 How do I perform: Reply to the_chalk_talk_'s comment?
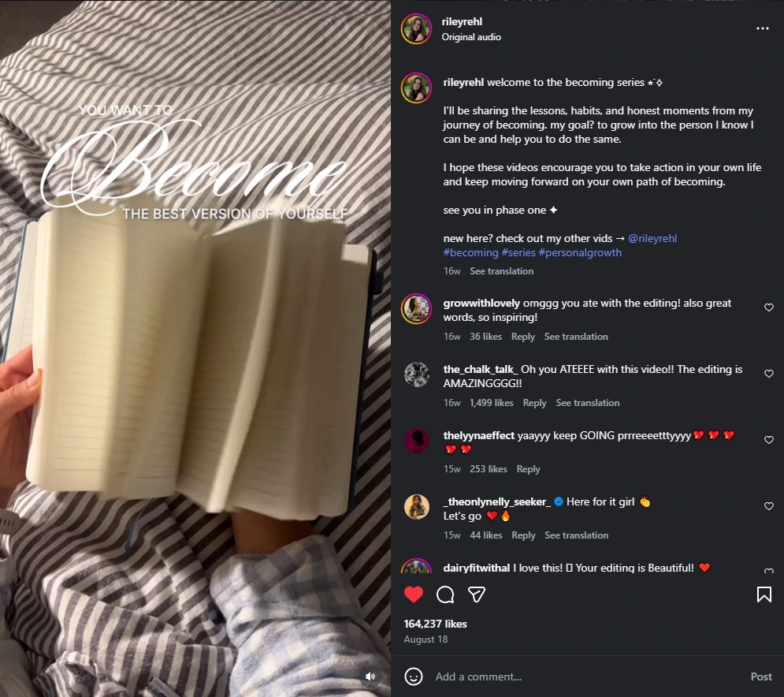coord(534,403)
